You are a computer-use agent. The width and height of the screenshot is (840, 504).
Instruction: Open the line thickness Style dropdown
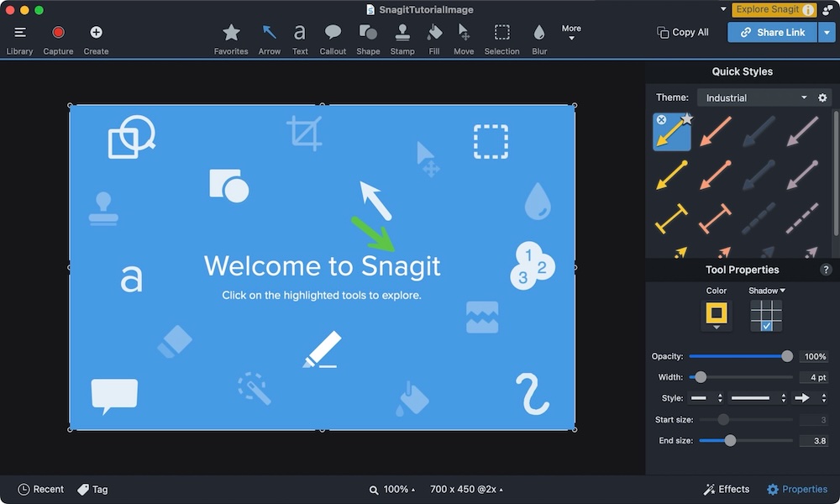(759, 398)
